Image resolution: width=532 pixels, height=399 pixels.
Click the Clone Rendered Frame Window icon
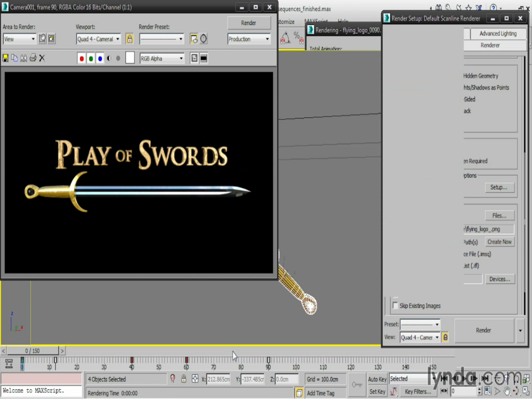pos(23,58)
